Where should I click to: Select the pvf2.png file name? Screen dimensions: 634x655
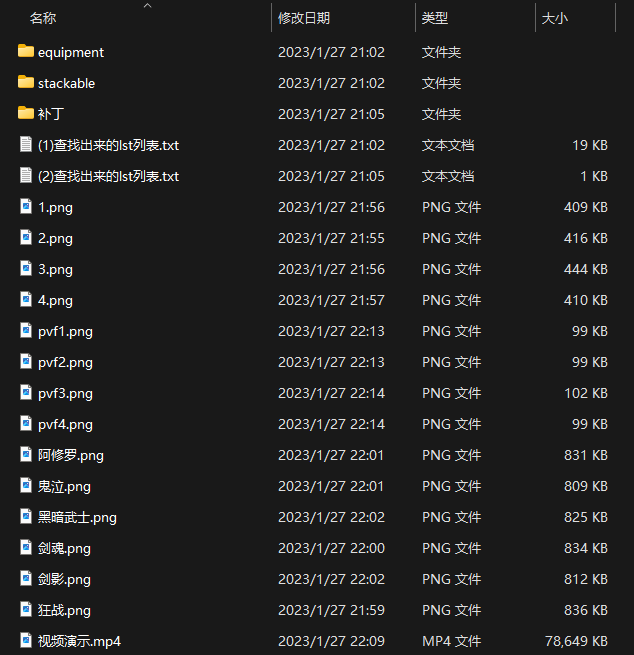(65, 363)
